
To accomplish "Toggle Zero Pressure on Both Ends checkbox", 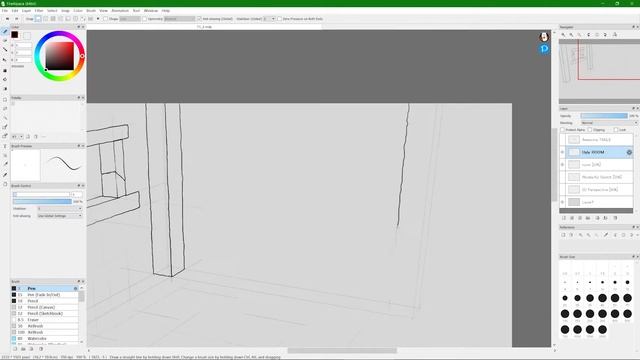I will point(279,19).
